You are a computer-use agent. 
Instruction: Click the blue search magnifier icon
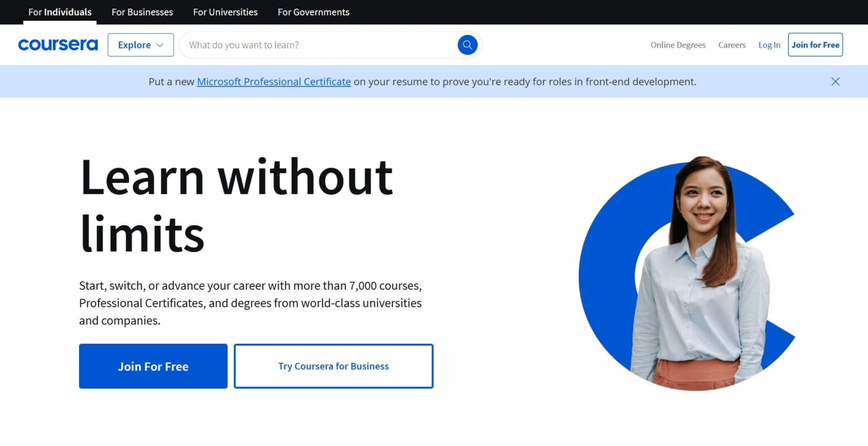467,44
